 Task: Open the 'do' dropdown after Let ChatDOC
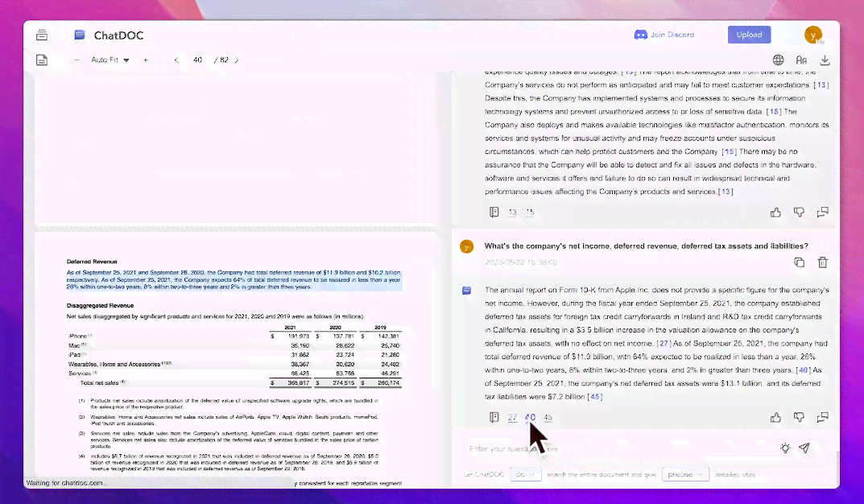[525, 474]
